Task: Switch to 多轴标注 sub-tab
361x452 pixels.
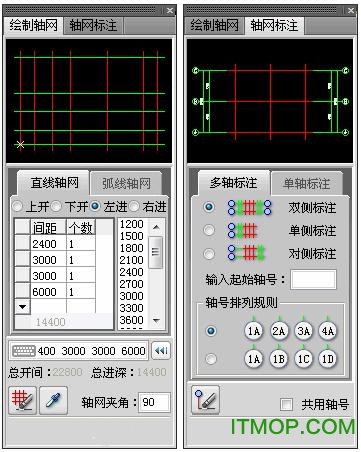Action: click(x=234, y=183)
